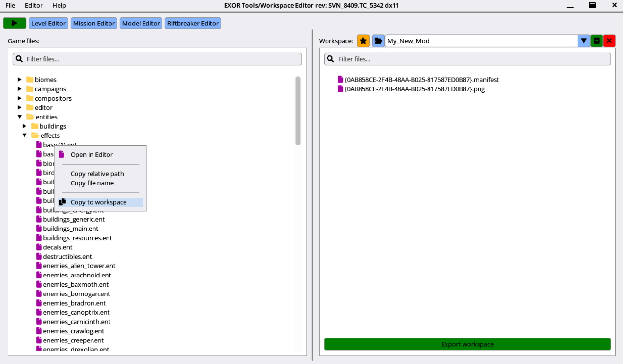Expand the buildings subfolder arrow
The height and width of the screenshot is (364, 623).
[x=25, y=126]
